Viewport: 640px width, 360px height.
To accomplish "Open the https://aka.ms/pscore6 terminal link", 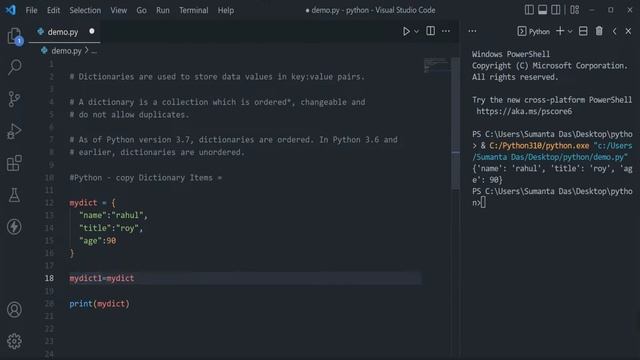I will click(524, 111).
